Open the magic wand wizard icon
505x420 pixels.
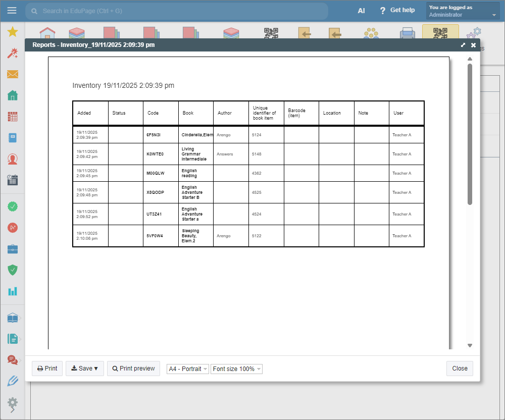[13, 53]
